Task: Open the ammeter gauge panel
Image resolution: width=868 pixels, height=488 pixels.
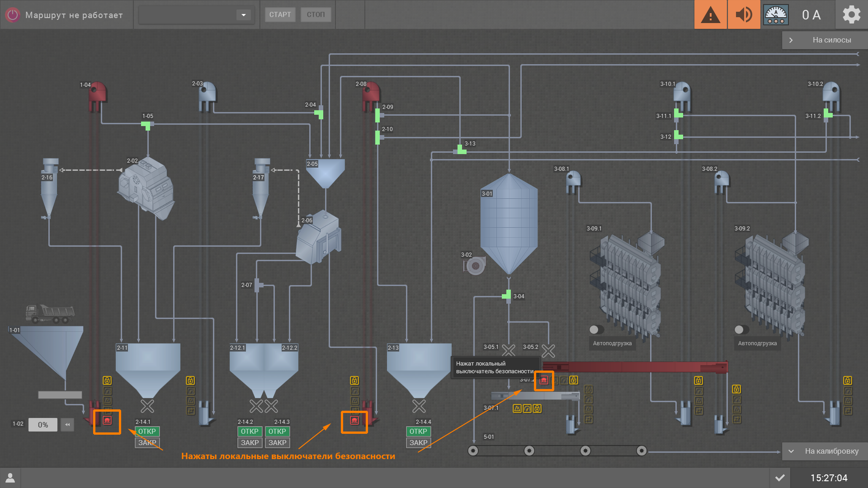Action: [x=776, y=15]
